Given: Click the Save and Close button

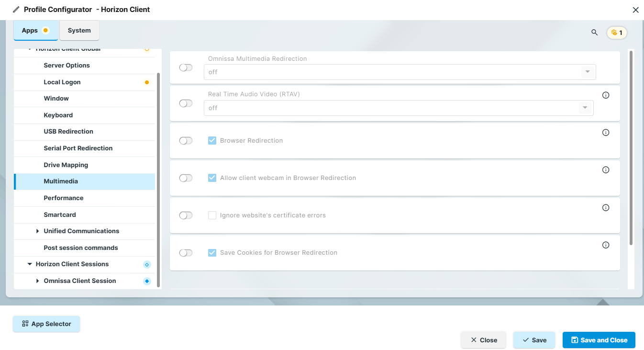Looking at the screenshot, I should (x=599, y=340).
